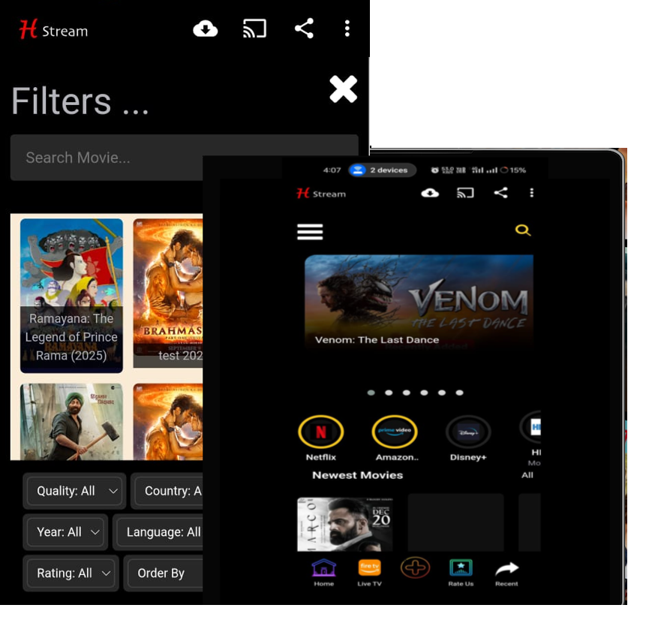Open the Venom: The Last Dance banner
Viewport: 658px width, 644px height.
coord(419,301)
